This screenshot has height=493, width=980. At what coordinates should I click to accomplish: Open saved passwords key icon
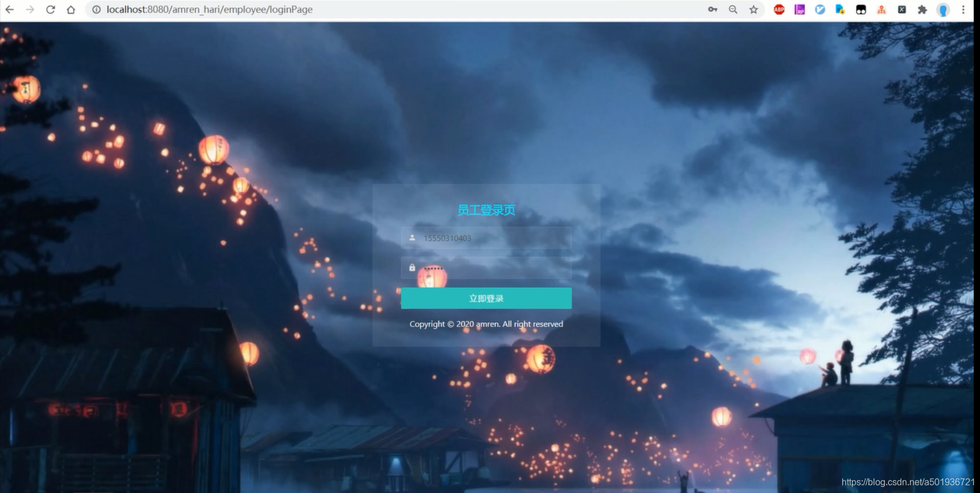pyautogui.click(x=712, y=10)
